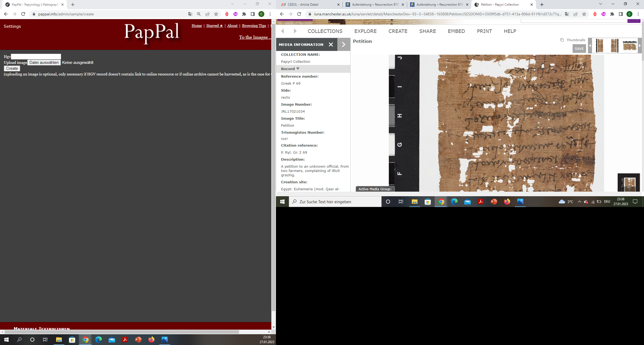Open Microsoft Store in inner taskbar
This screenshot has width=644, height=345.
pos(428,202)
